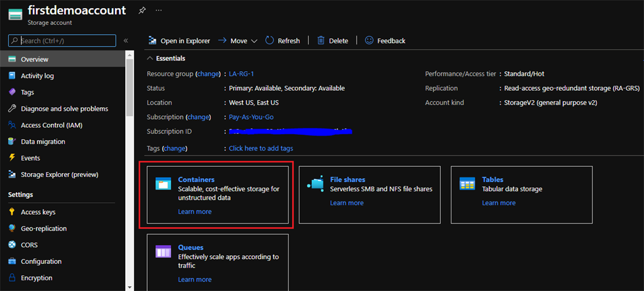
Task: Click the 'Standard/Hot' access tier value
Action: (x=525, y=74)
